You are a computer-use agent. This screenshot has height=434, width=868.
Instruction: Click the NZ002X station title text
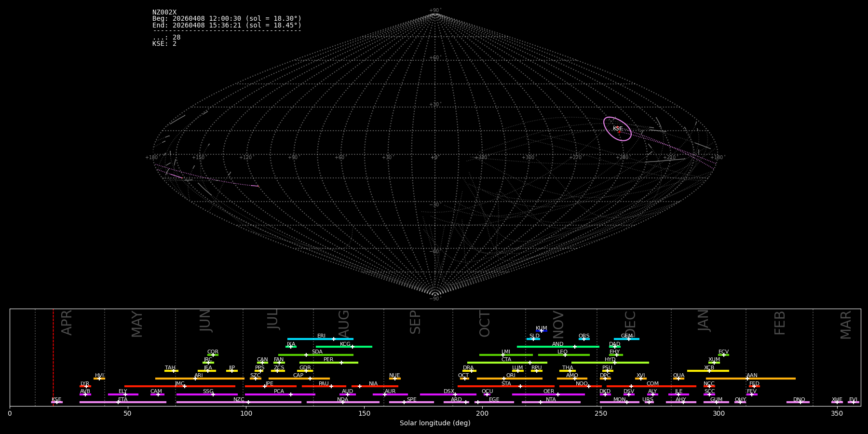[x=164, y=13]
